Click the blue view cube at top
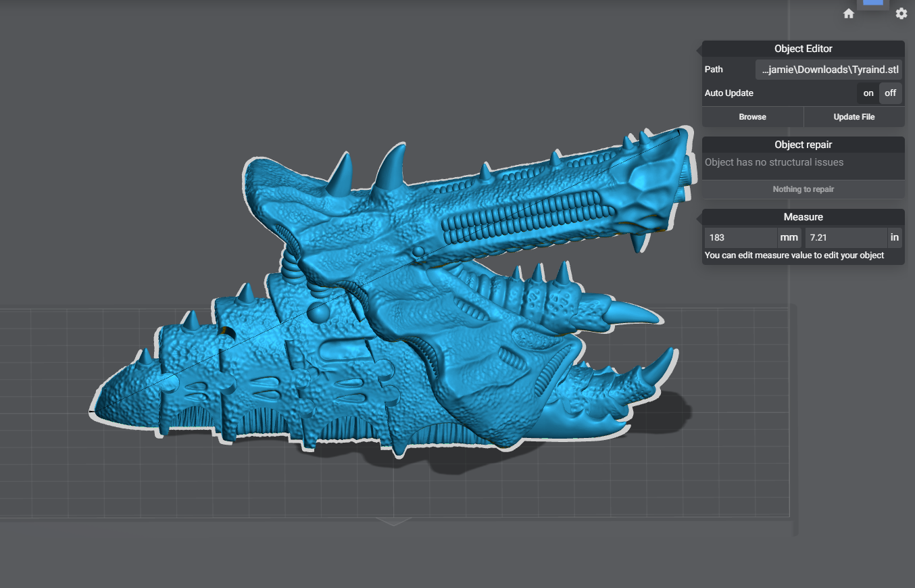915x588 pixels. click(x=873, y=3)
